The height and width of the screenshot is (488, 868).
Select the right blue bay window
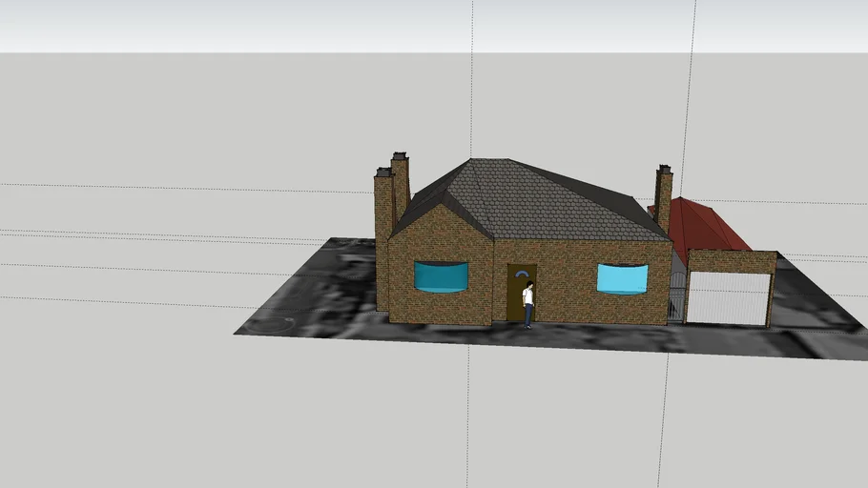(x=622, y=278)
